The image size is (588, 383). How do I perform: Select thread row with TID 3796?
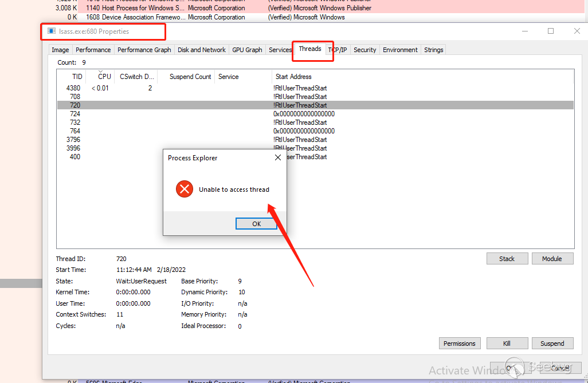click(x=315, y=140)
